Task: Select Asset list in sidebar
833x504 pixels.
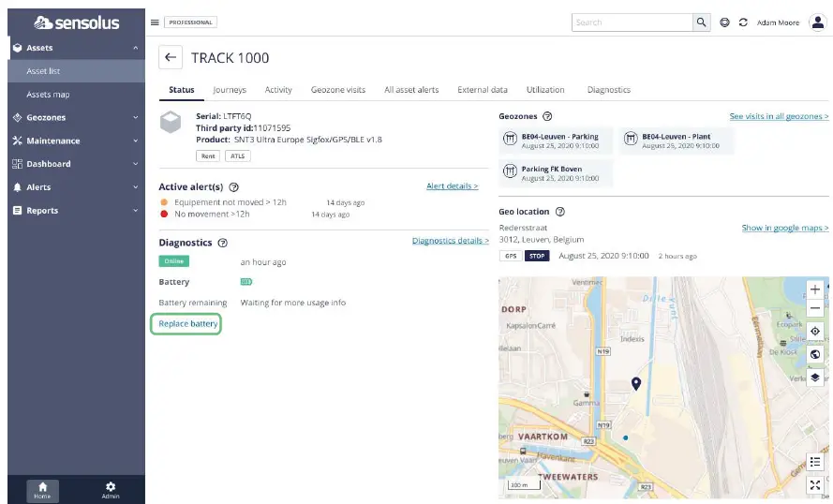Action: (76, 71)
